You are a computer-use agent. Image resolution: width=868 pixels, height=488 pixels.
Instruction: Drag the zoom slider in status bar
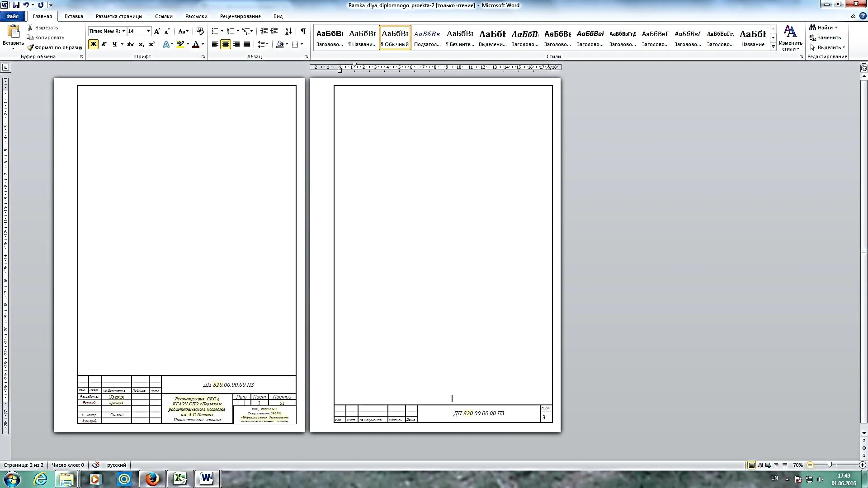pos(829,465)
